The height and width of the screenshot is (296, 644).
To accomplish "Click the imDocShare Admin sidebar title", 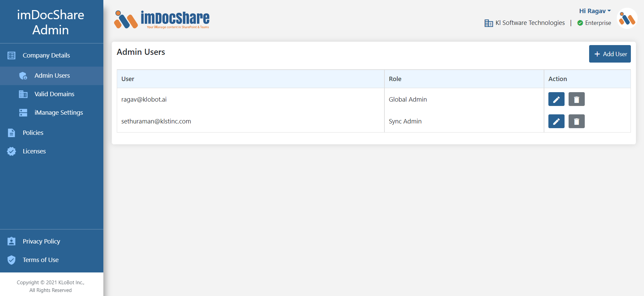I will (x=50, y=22).
